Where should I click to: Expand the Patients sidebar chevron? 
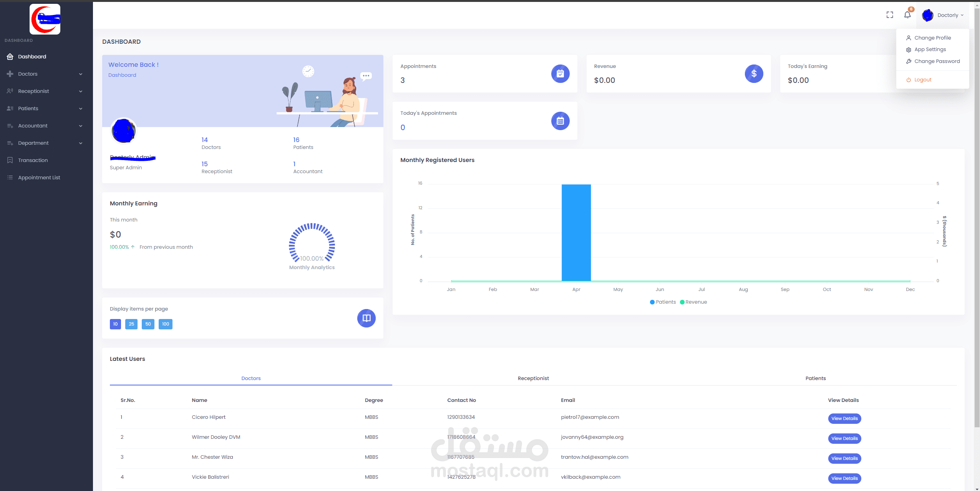click(81, 109)
